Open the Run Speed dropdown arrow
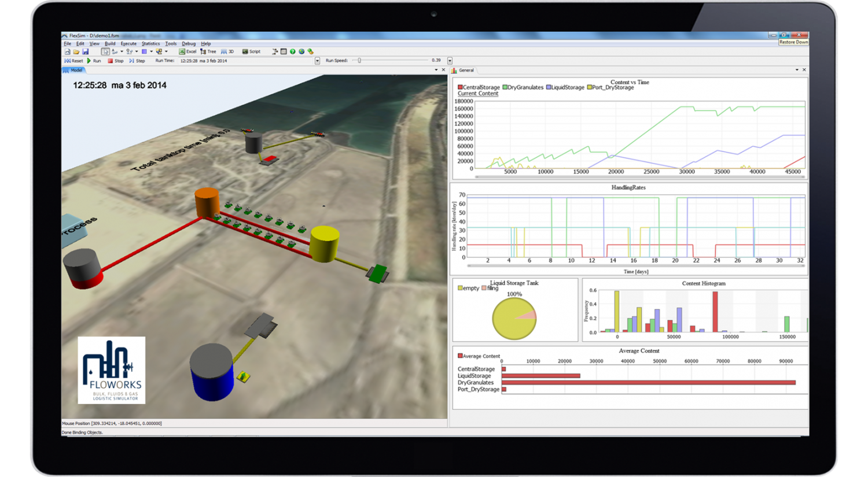Image resolution: width=868 pixels, height=477 pixels. click(450, 60)
